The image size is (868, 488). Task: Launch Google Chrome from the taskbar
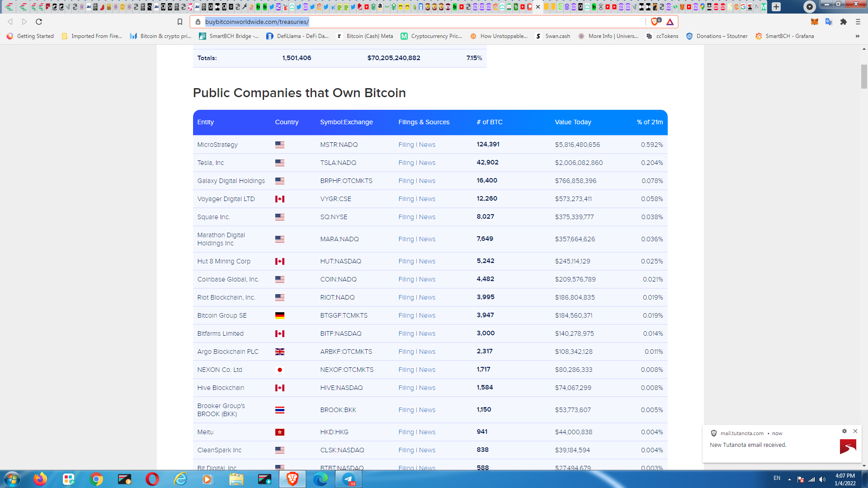[x=96, y=479]
